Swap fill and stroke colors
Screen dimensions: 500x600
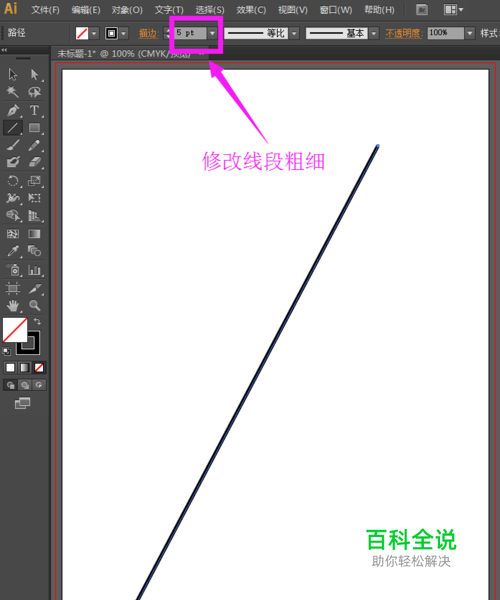(37, 321)
